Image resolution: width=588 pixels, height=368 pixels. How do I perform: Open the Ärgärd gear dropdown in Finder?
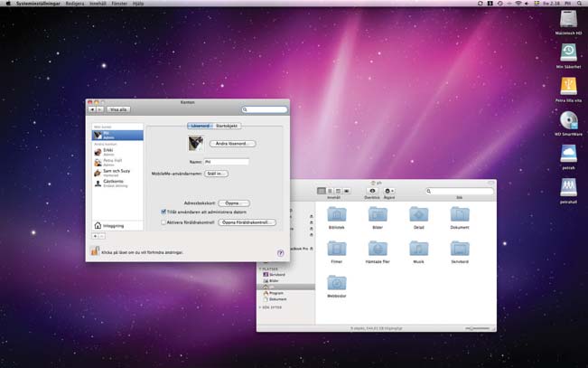[389, 191]
